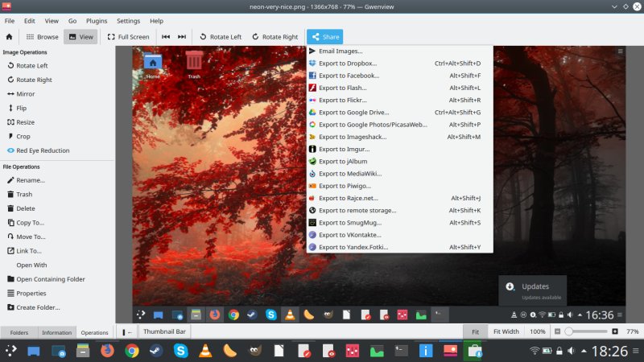This screenshot has width=644, height=362.
Task: Click Rotate Left in the toolbar
Action: pyautogui.click(x=221, y=36)
